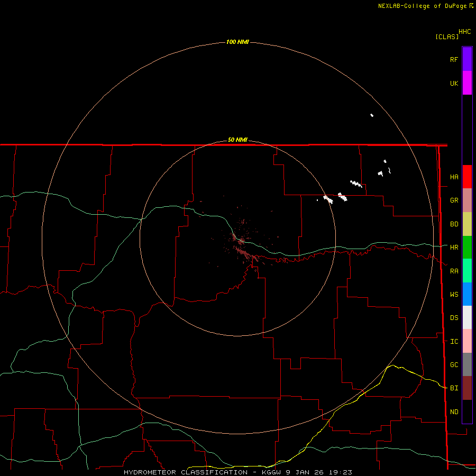Click the [CLAS] legend header
476x476 pixels.
click(447, 36)
